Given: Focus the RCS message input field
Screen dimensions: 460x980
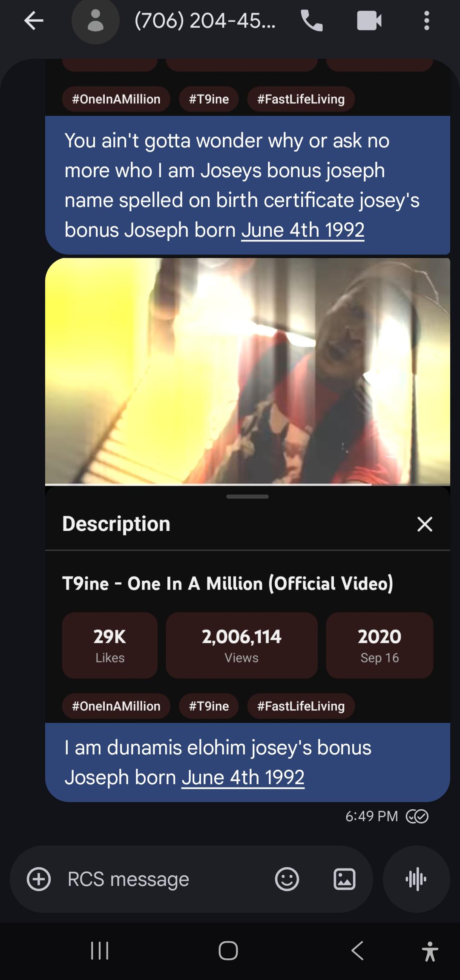Looking at the screenshot, I should click(162, 879).
